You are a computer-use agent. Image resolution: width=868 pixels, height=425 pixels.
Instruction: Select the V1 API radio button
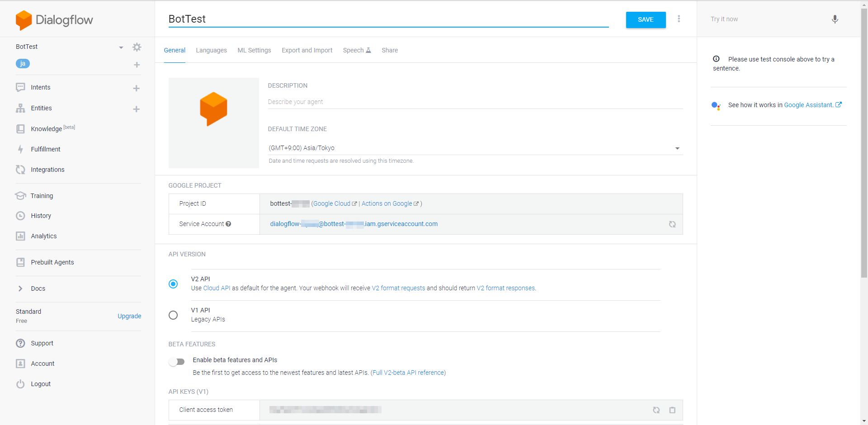click(x=173, y=315)
